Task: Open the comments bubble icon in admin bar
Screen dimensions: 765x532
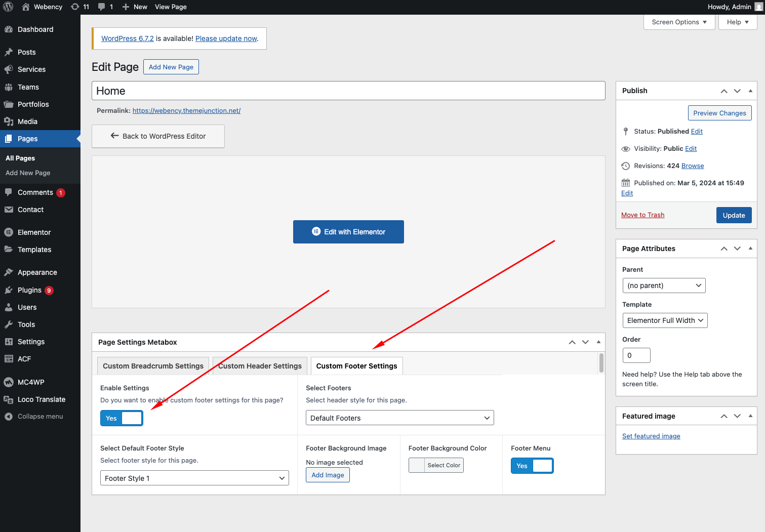Action: pyautogui.click(x=102, y=7)
